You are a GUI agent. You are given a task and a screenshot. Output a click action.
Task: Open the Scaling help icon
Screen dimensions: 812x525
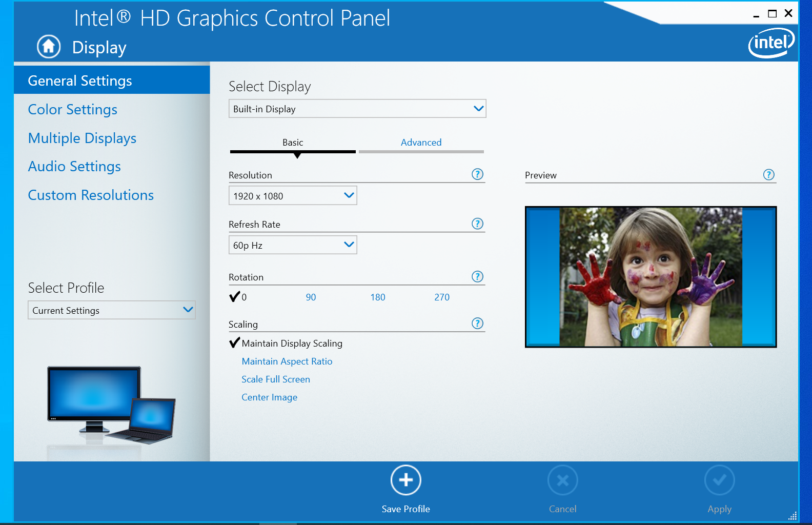click(477, 324)
